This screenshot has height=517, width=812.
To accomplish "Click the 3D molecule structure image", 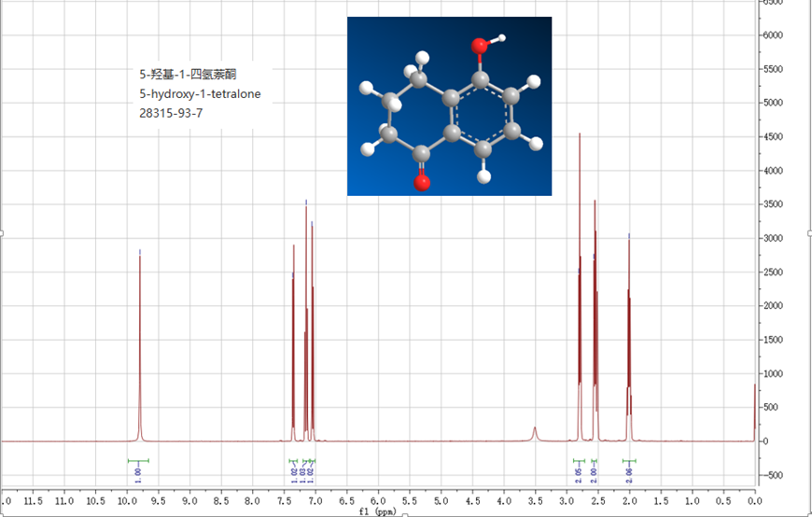I will (x=449, y=106).
